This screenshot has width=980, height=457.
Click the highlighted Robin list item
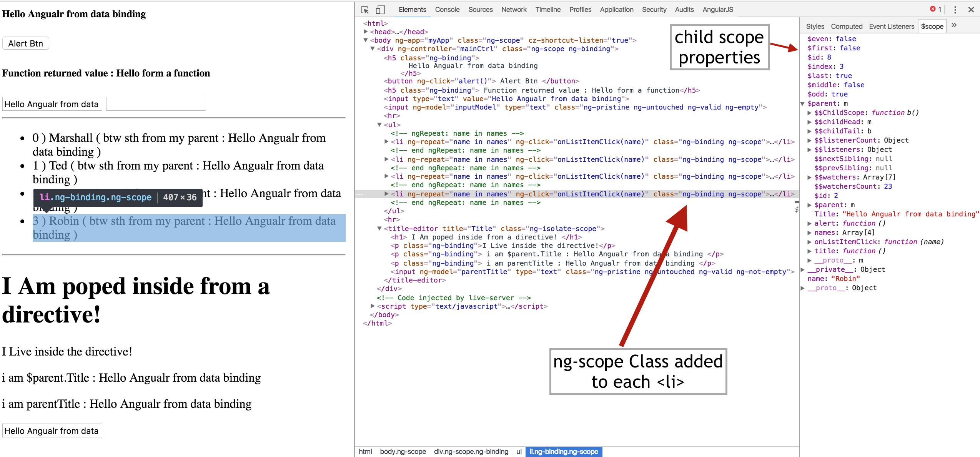[x=189, y=228]
